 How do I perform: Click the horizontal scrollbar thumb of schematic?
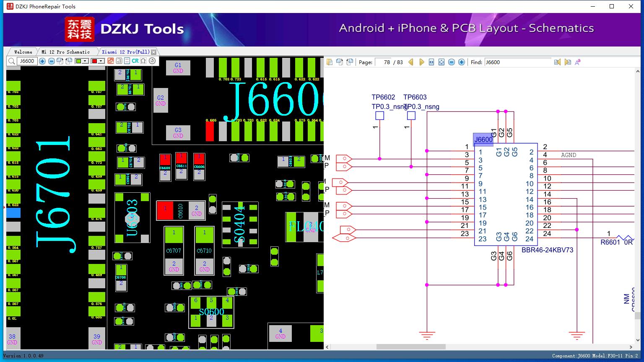411,347
